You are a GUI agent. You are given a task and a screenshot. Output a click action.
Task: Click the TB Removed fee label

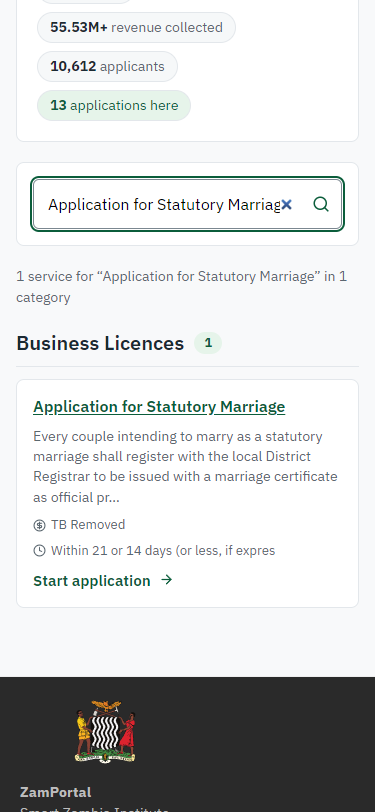tap(88, 525)
